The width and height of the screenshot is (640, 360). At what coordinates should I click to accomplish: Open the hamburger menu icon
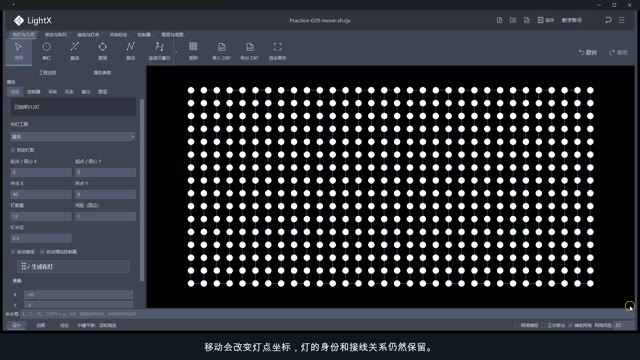[x=622, y=20]
